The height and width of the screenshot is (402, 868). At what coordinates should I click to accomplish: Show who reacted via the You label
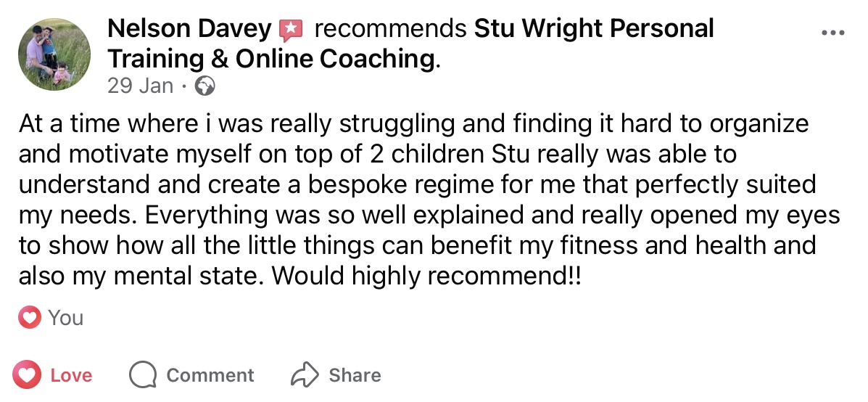click(65, 318)
